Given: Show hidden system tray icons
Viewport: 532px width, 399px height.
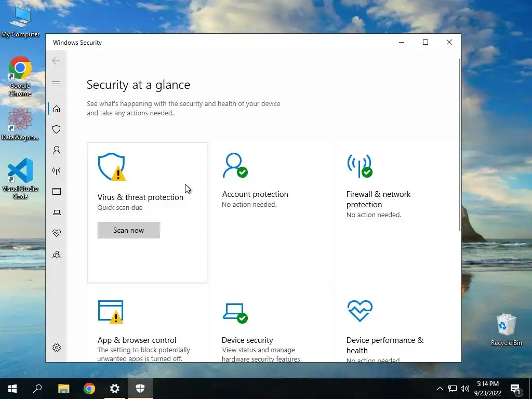Looking at the screenshot, I should (x=440, y=389).
